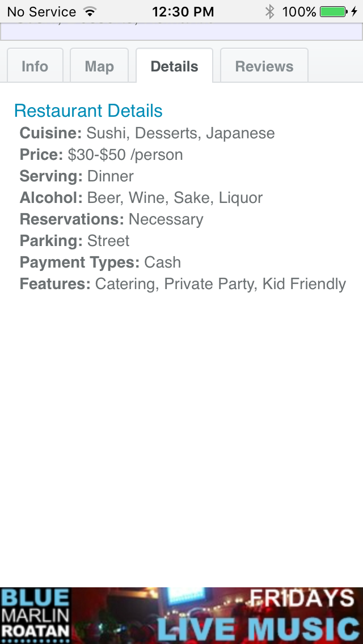Tap the Restaurant Details heading

pyautogui.click(x=88, y=111)
